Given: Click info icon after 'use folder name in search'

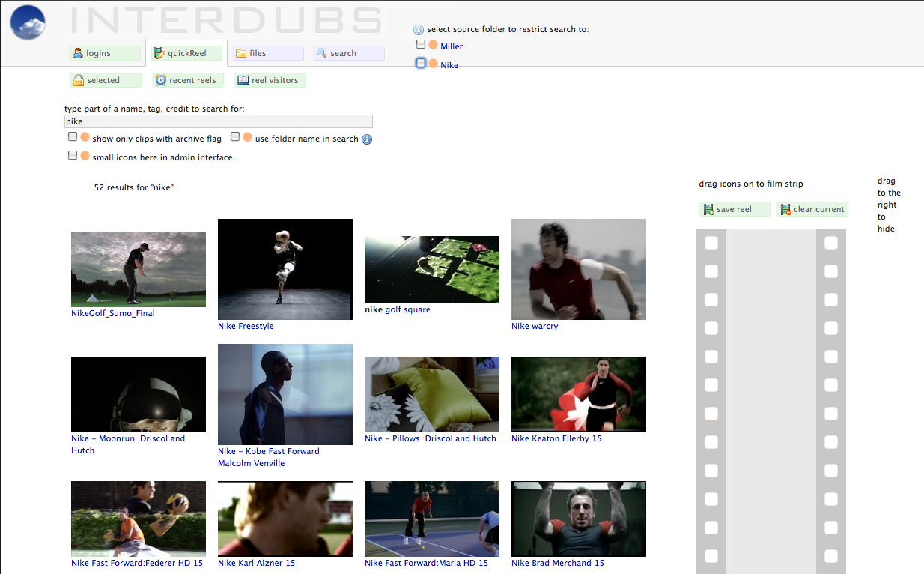Looking at the screenshot, I should (367, 139).
